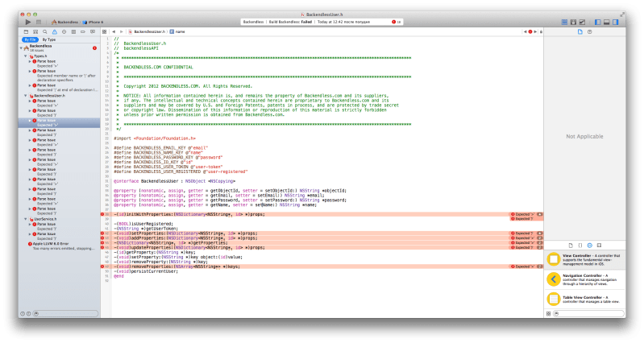
Task: Open the Report navigator tab
Action: pyautogui.click(x=93, y=31)
